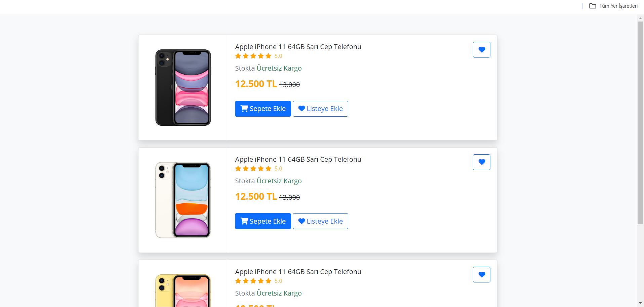This screenshot has height=307, width=644.
Task: Click Listeye Ekle button for white iPhone
Action: (320, 221)
